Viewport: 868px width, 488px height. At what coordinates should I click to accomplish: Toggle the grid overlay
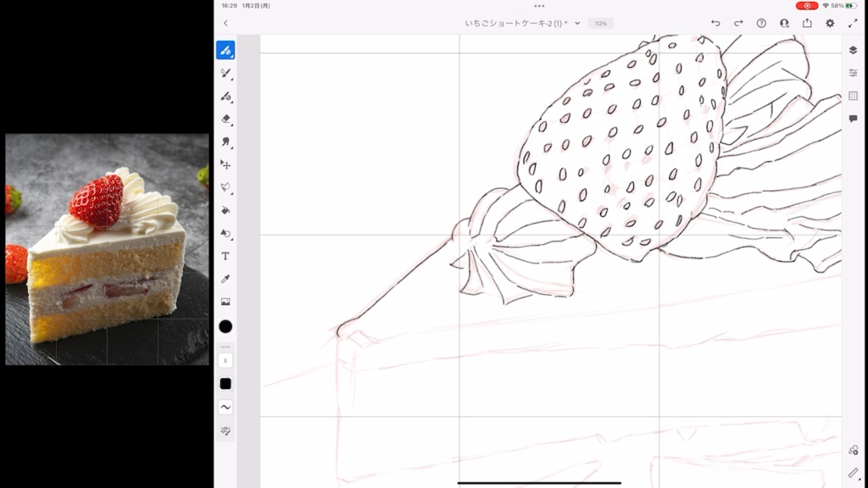coord(854,95)
